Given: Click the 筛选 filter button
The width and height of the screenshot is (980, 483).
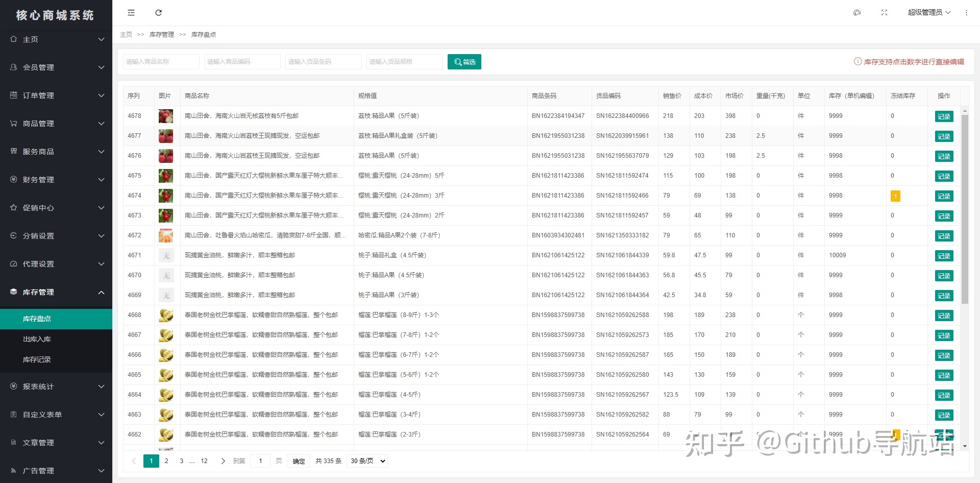Looking at the screenshot, I should (x=464, y=62).
